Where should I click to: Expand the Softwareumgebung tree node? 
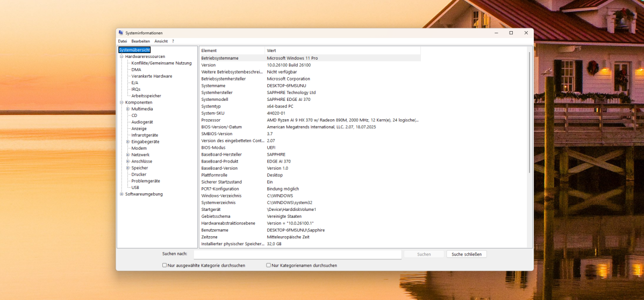coord(121,194)
